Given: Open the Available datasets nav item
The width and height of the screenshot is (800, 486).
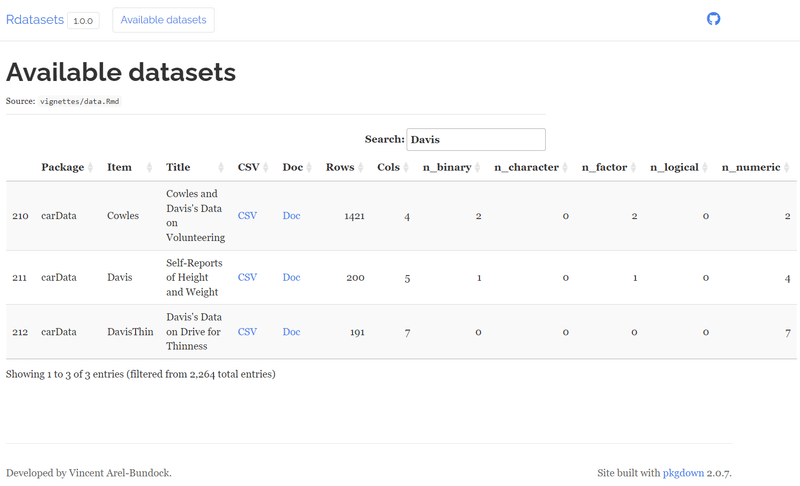Looking at the screenshot, I should click(x=163, y=20).
